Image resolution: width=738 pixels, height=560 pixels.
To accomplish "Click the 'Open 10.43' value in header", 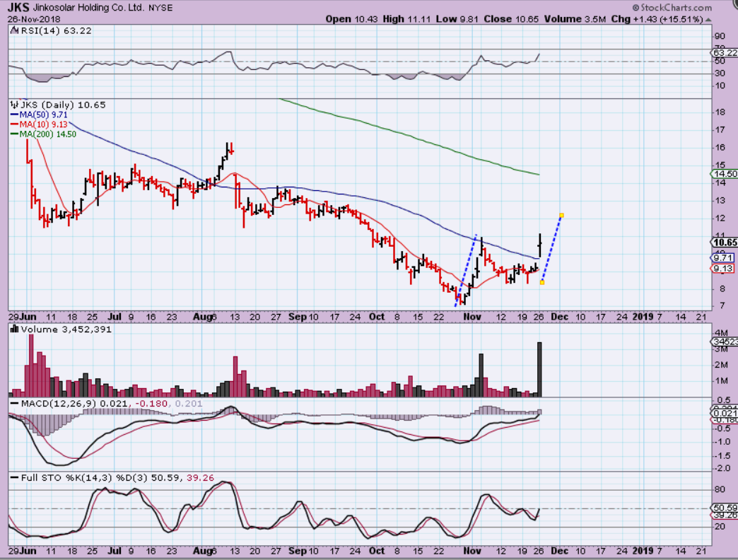I will point(351,19).
